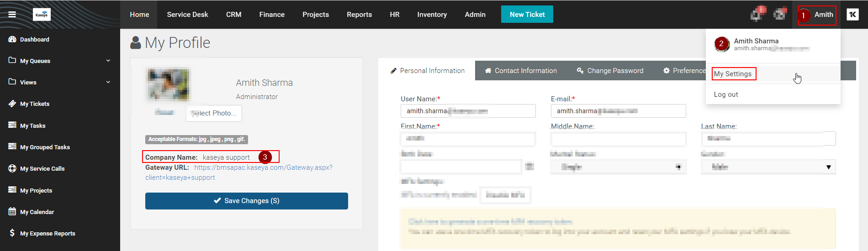The width and height of the screenshot is (868, 251).
Task: Open the My Calendar icon
Action: (x=12, y=211)
